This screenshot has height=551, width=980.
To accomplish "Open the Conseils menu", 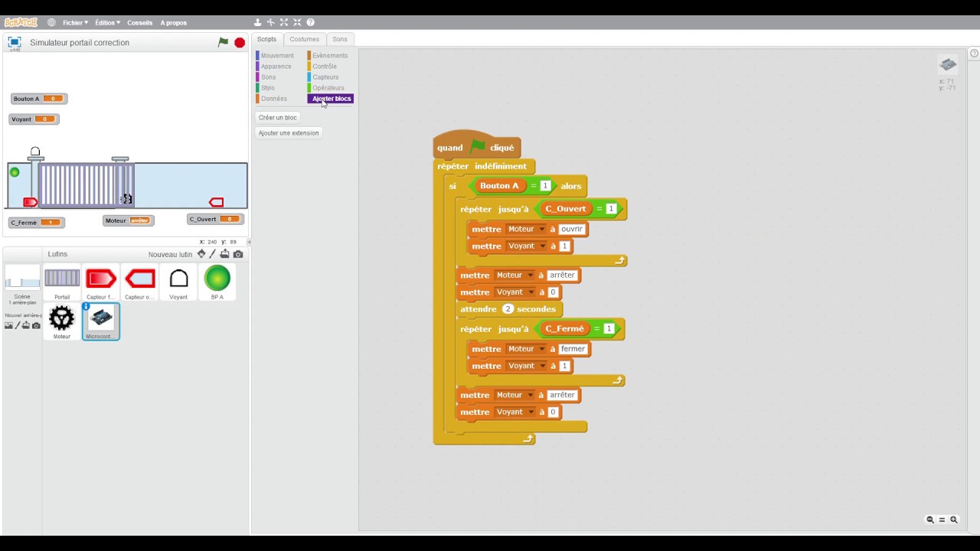I will 140,22.
